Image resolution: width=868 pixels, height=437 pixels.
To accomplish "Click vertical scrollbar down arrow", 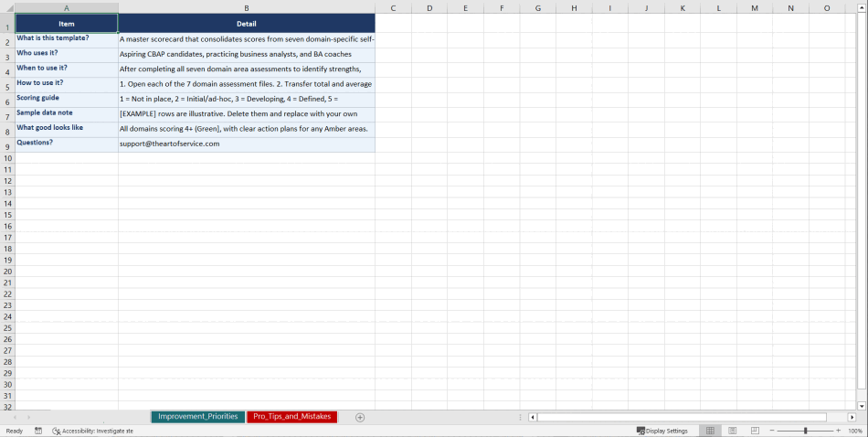I will [862, 405].
